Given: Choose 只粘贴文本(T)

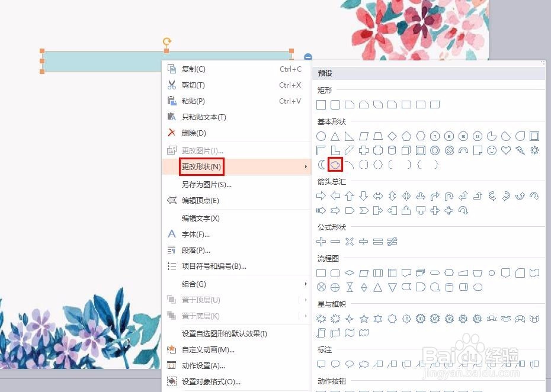Looking at the screenshot, I should [x=204, y=117].
